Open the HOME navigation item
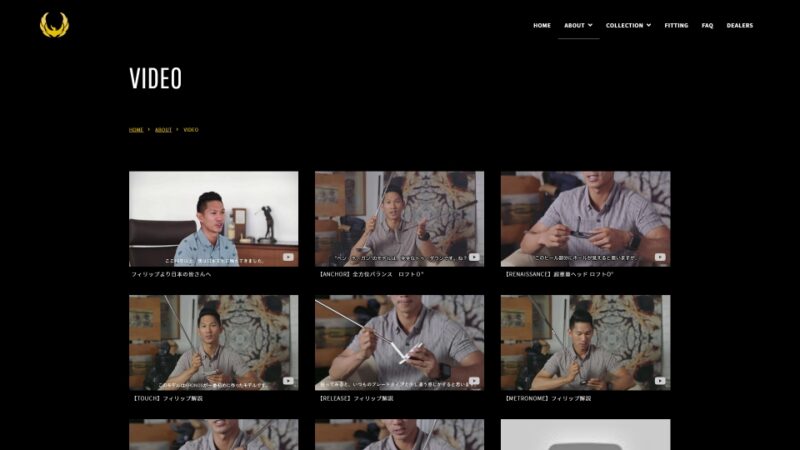The image size is (800, 450). [542, 26]
